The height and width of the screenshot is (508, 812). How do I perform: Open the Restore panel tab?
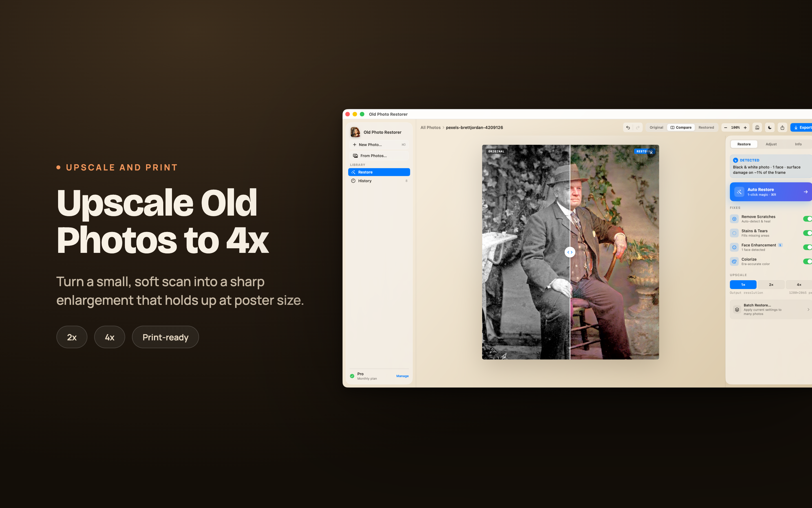(744, 144)
